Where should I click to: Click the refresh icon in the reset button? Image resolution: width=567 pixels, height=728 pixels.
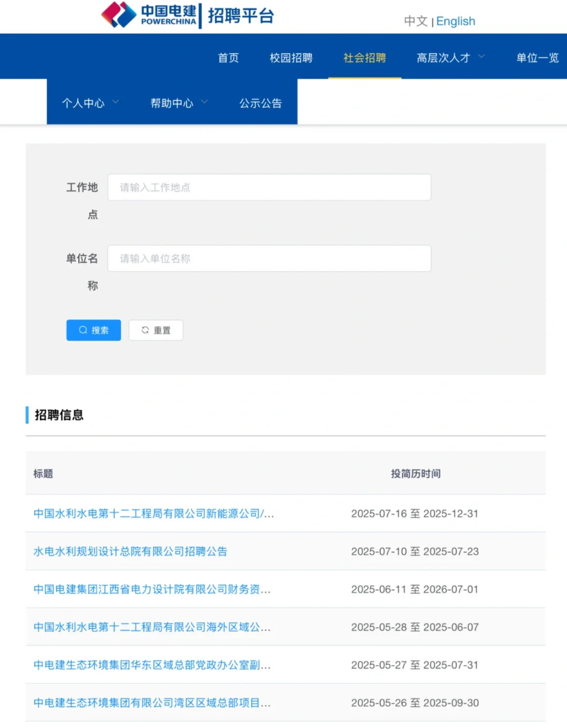pos(145,330)
